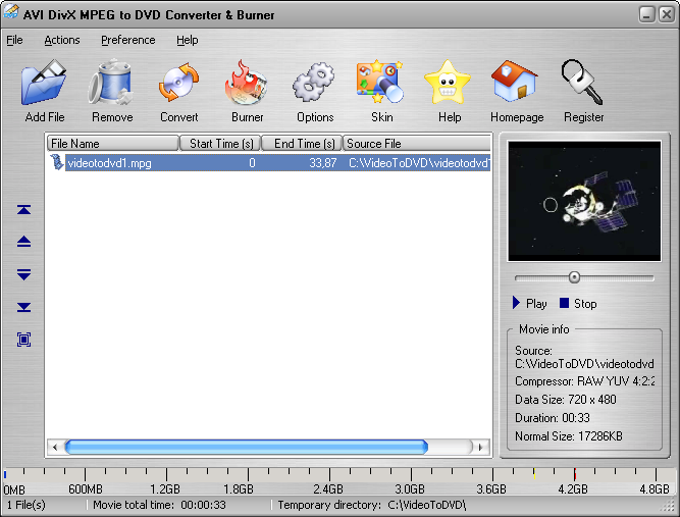Open the Actions menu

point(62,40)
